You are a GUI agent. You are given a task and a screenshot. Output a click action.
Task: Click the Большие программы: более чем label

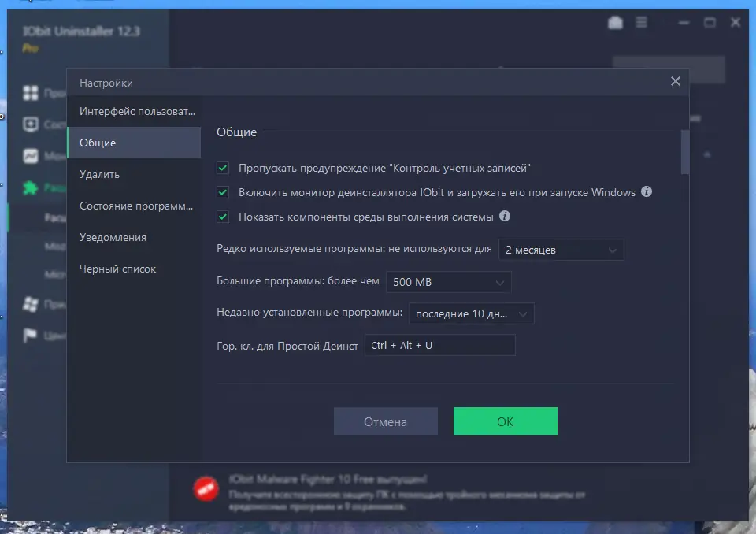[x=298, y=280]
